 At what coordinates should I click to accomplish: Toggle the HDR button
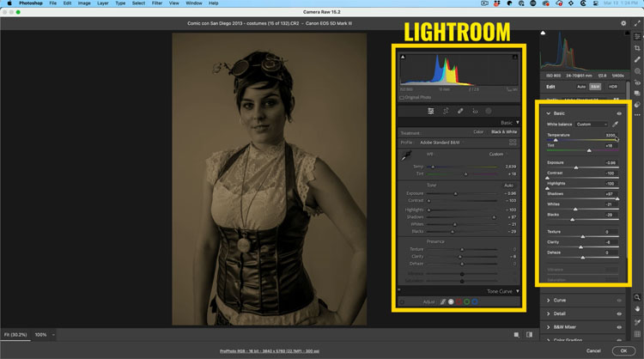pos(613,87)
